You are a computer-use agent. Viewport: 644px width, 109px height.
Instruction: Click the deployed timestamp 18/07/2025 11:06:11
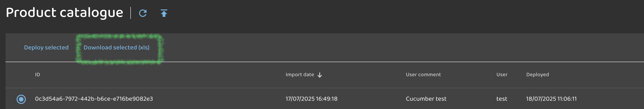click(x=551, y=99)
